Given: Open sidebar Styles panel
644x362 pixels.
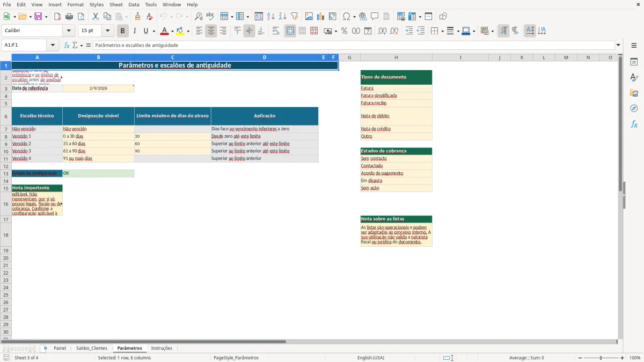Looking at the screenshot, I should pos(634,77).
